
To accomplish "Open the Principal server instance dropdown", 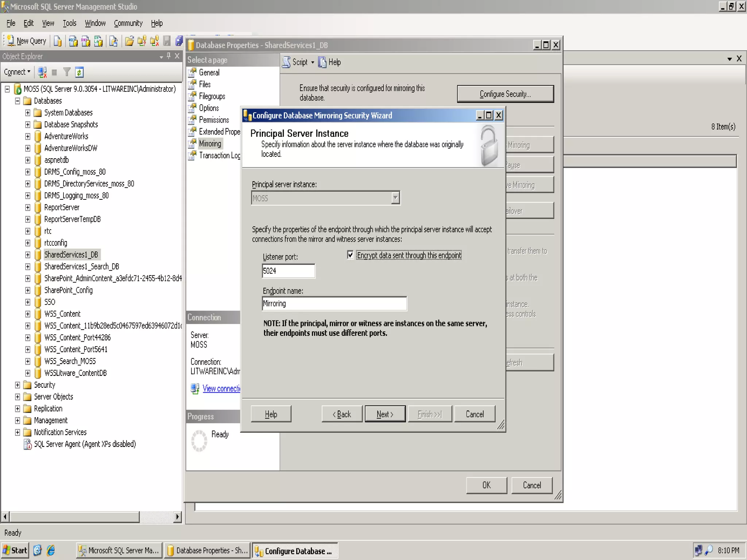I will tap(395, 198).
